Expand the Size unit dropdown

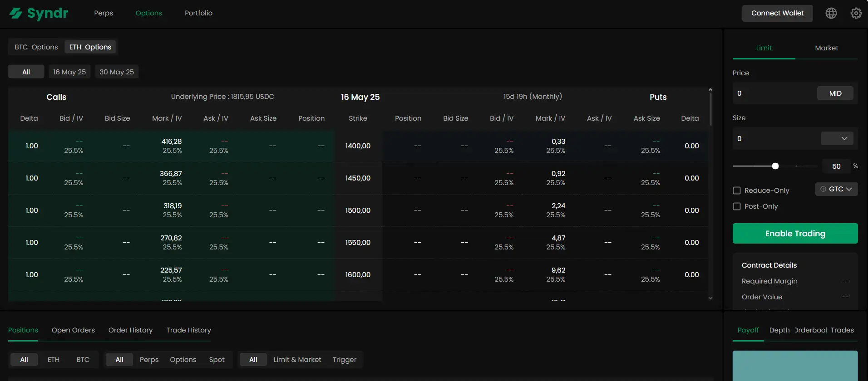tap(837, 138)
